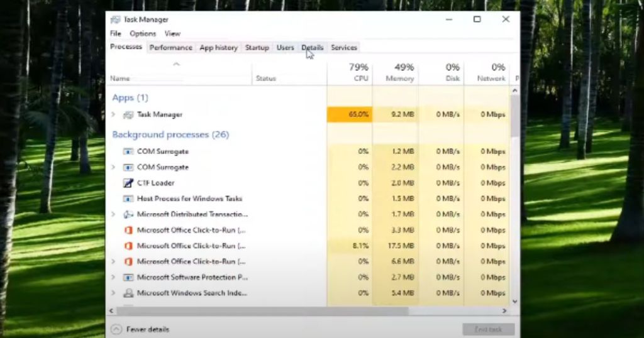Switch to the Services tab
The width and height of the screenshot is (644, 338).
coord(344,48)
